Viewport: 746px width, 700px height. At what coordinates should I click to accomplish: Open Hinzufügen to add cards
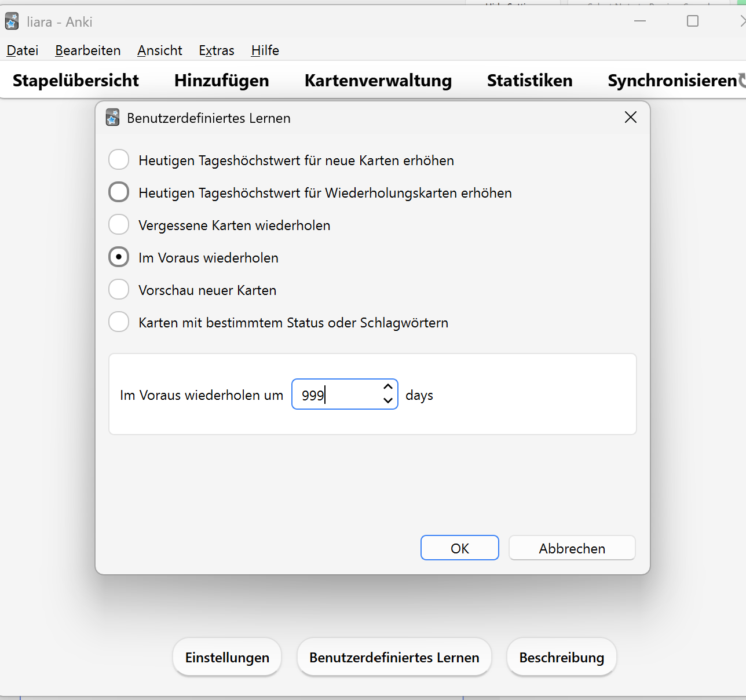(x=222, y=81)
